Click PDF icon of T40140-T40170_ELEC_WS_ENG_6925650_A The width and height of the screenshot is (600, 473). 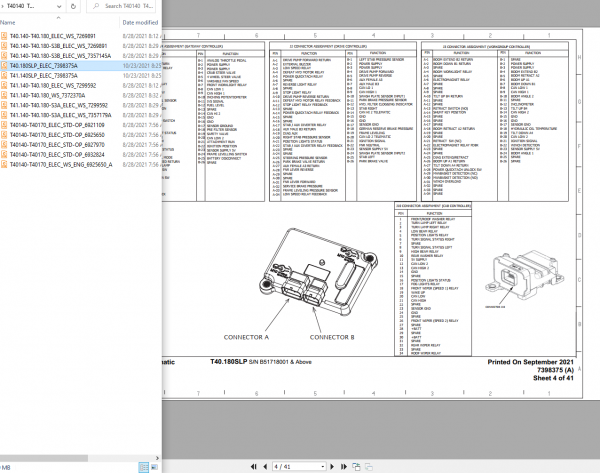[4, 165]
